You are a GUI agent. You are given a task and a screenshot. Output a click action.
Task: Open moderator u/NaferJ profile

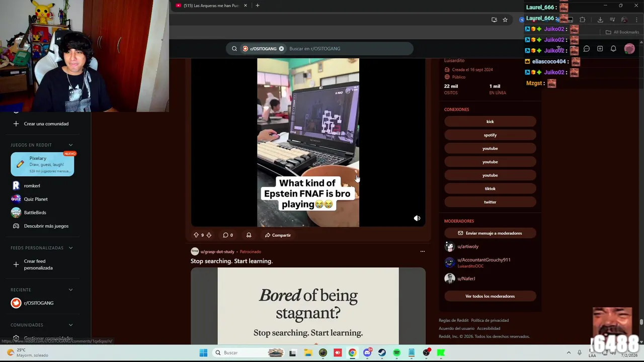(x=466, y=279)
